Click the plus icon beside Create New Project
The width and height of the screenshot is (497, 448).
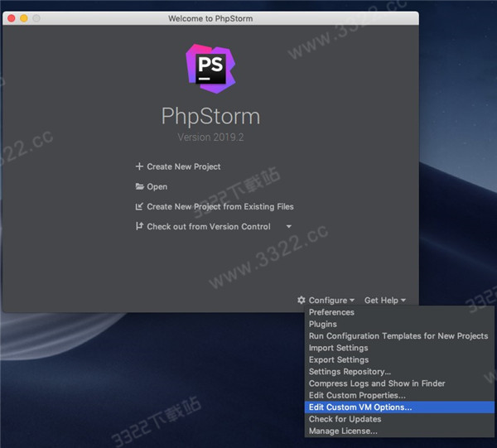coord(139,166)
